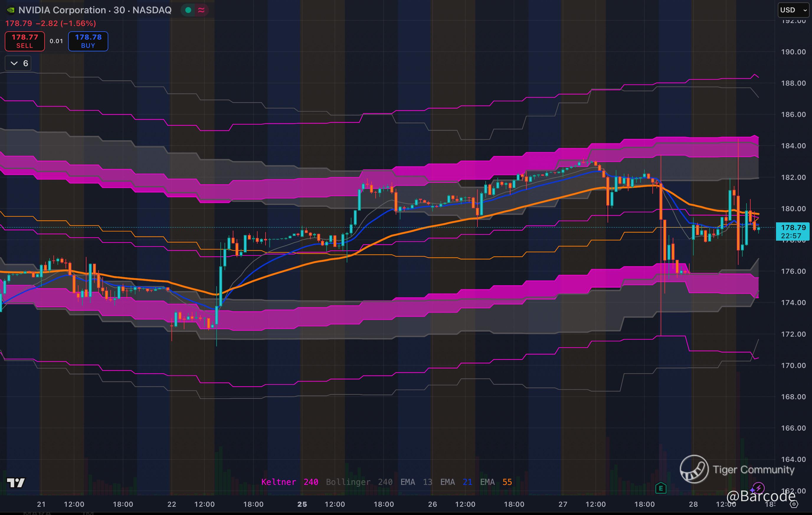Click the TradingView logo in bottom corner
Viewport: 812px width, 515px height.
(16, 483)
